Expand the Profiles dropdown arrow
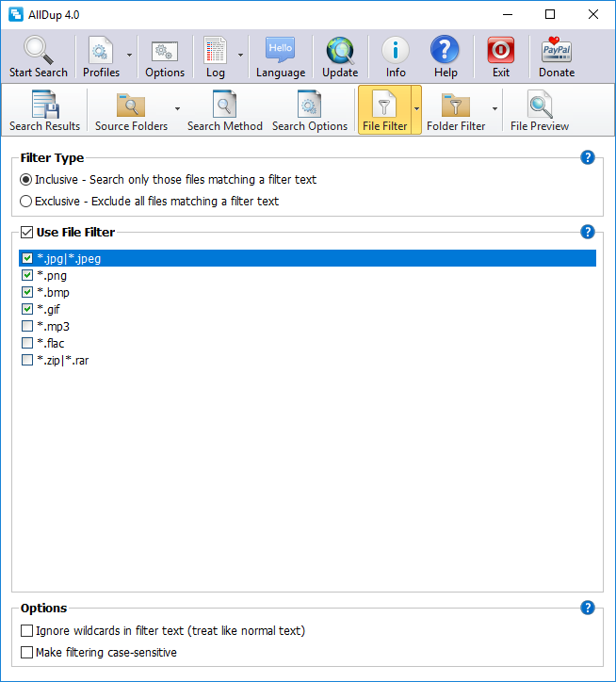The width and height of the screenshot is (616, 682). [x=129, y=56]
